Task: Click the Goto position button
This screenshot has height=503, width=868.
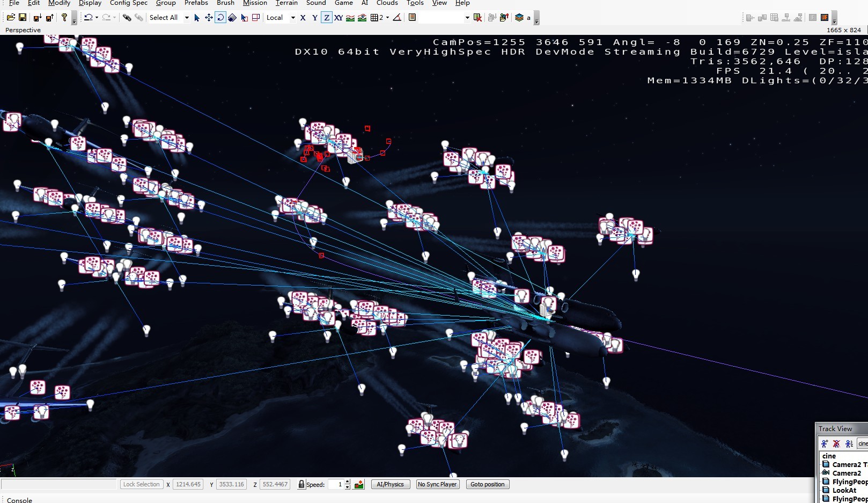Action: click(x=488, y=484)
